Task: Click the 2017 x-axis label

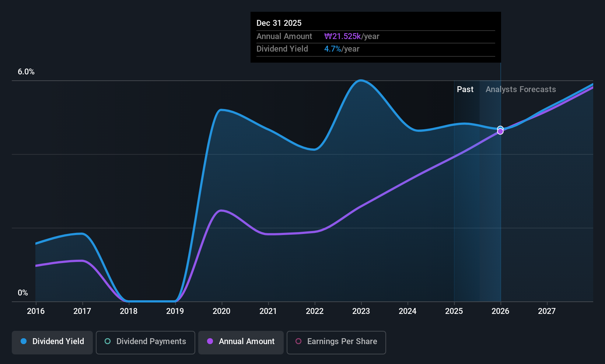Action: pos(82,311)
